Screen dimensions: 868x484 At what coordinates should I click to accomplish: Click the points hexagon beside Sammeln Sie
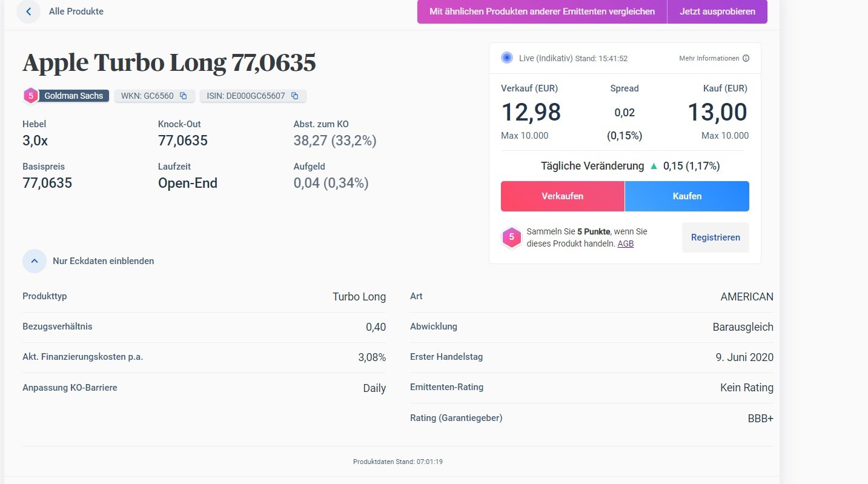point(511,237)
